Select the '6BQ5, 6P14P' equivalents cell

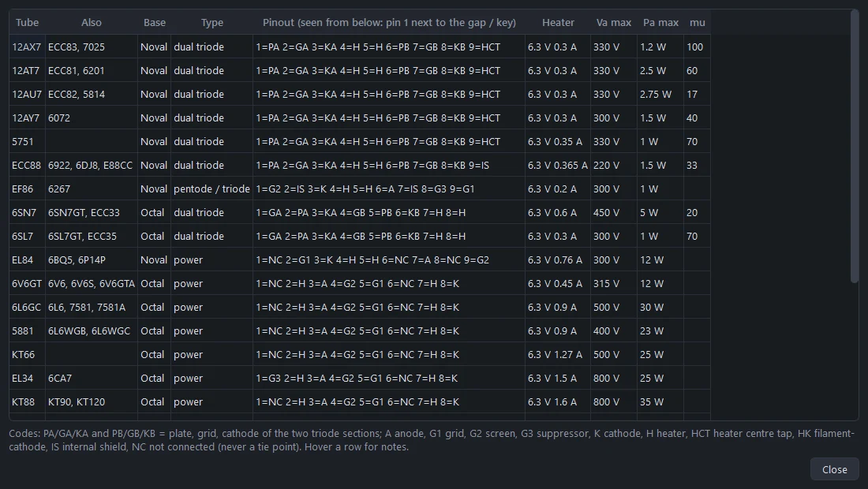[x=92, y=260]
